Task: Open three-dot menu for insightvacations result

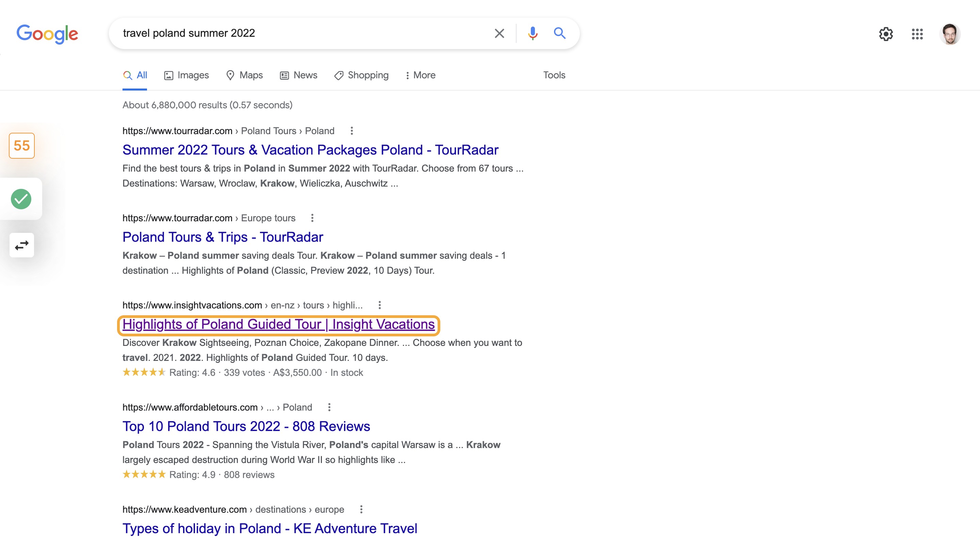Action: (x=379, y=305)
